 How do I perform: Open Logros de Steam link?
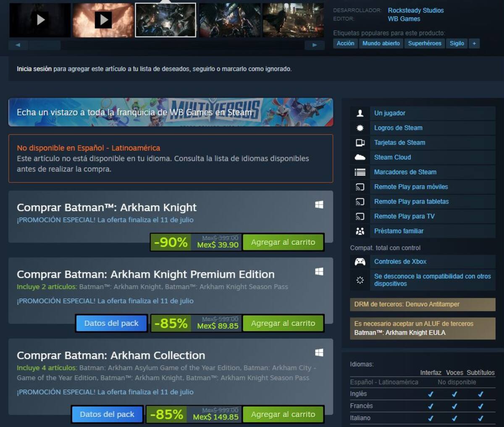398,128
